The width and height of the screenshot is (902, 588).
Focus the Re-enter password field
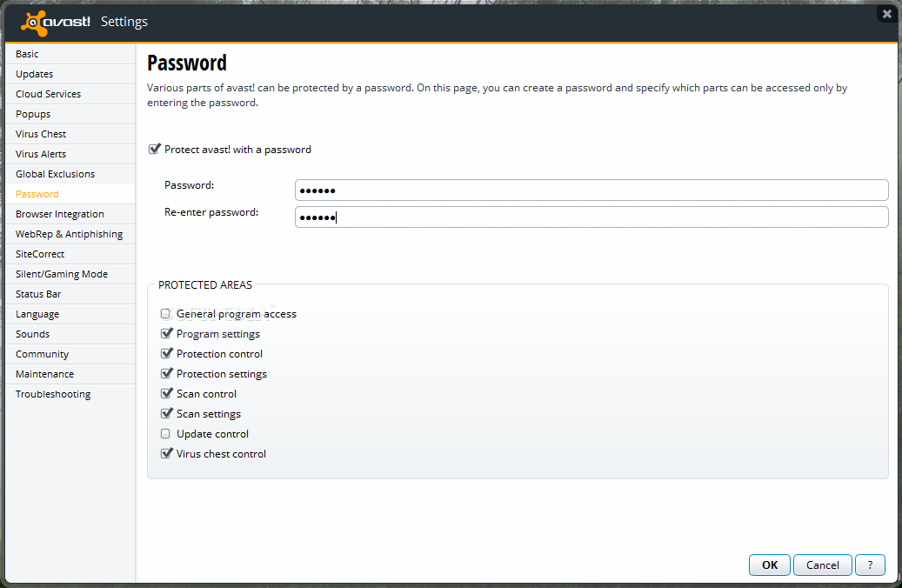(591, 217)
